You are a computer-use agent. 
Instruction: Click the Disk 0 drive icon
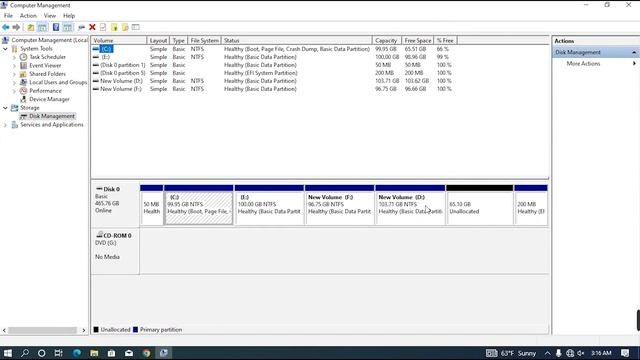click(x=99, y=189)
